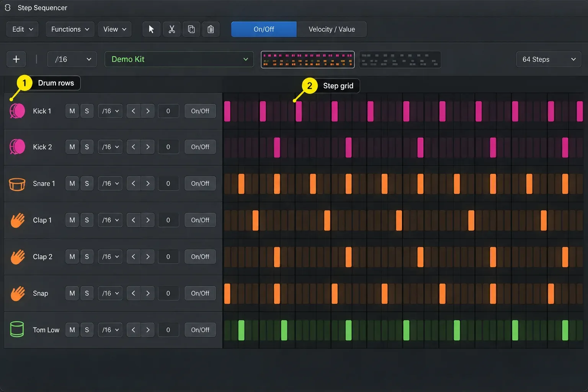This screenshot has width=588, height=392.
Task: Click the Kick 1 drum icon
Action: coord(17,111)
